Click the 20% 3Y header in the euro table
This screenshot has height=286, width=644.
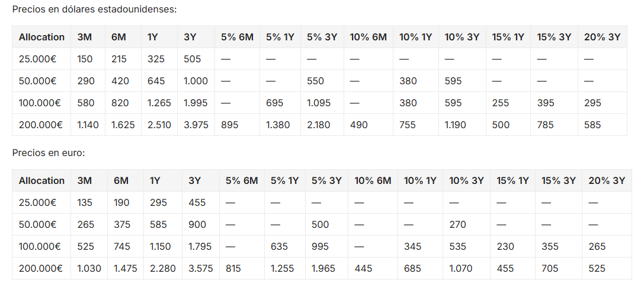pos(607,180)
